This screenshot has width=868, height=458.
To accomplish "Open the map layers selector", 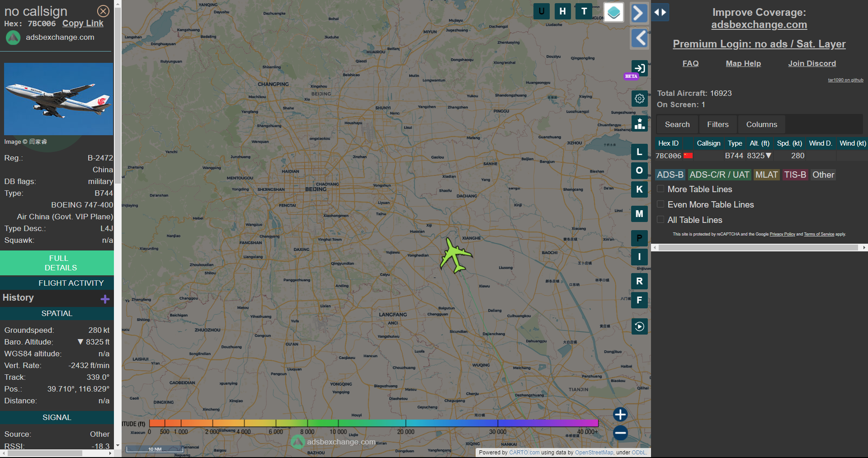I will (613, 13).
